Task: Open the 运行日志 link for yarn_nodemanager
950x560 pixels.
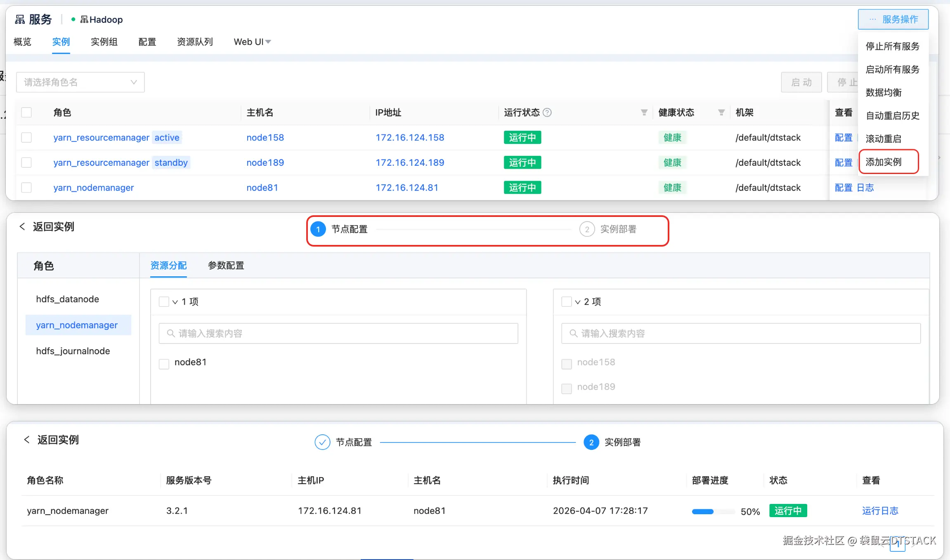Action: [x=880, y=511]
